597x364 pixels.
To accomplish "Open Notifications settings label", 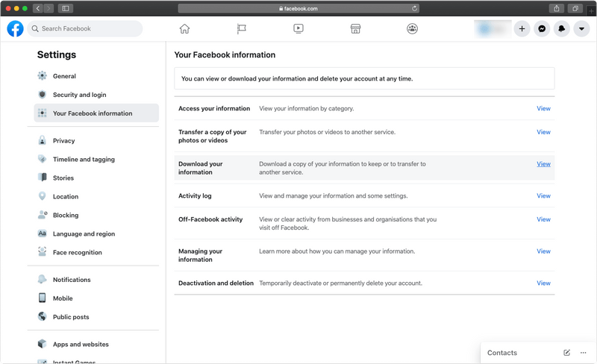I will (72, 280).
